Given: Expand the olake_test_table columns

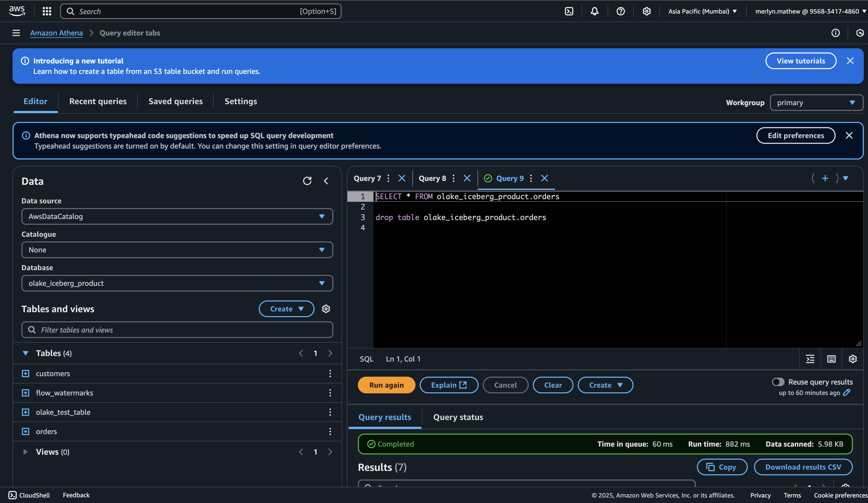Looking at the screenshot, I should pos(26,412).
